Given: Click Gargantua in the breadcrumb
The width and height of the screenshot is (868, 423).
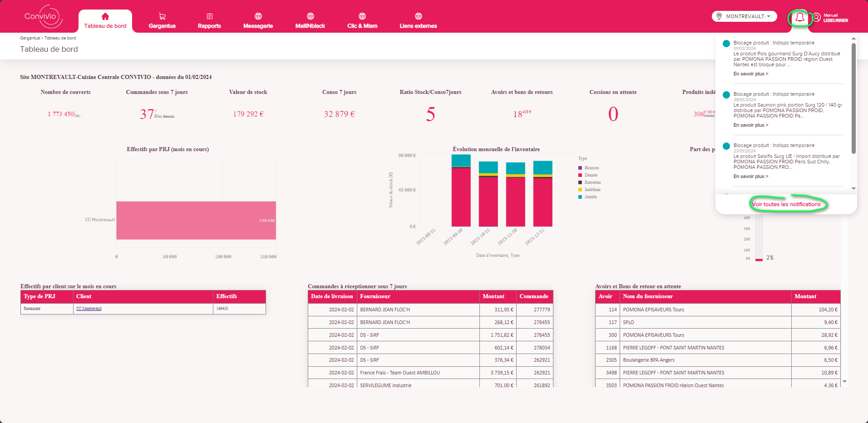Looking at the screenshot, I should 30,38.
